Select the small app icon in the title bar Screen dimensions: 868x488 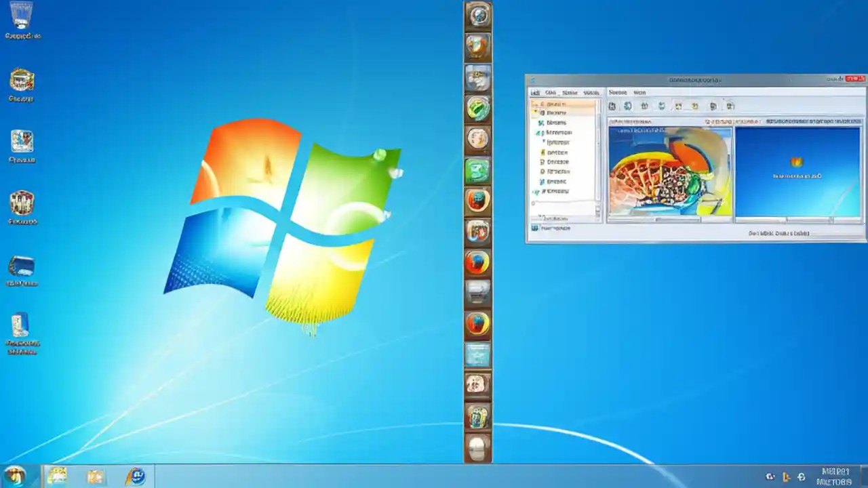tap(533, 79)
